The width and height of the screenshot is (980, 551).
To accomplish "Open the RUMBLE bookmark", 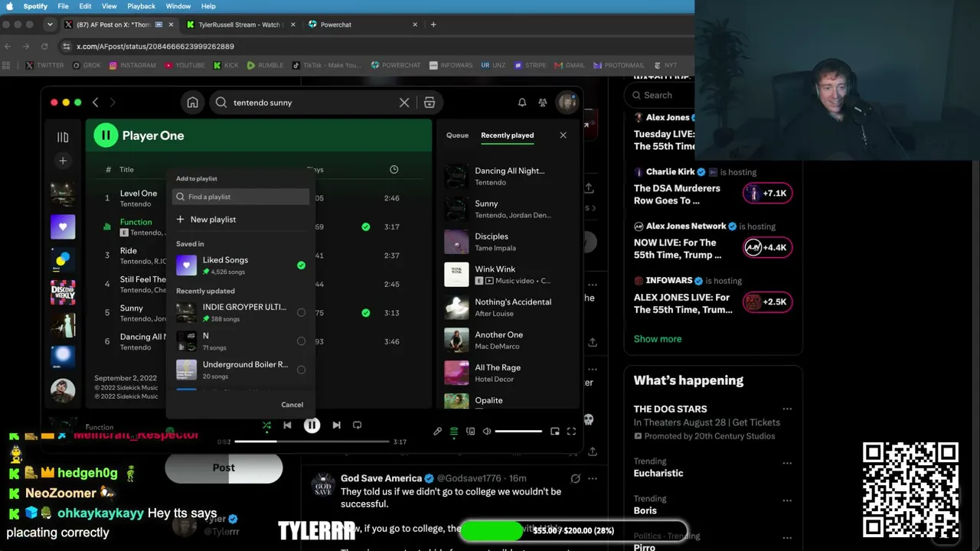I will coord(265,66).
